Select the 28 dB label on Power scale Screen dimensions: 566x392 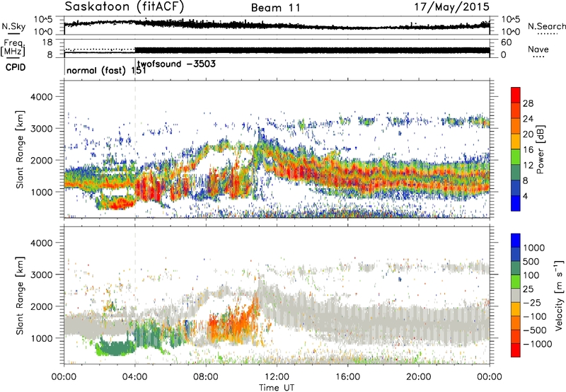528,103
